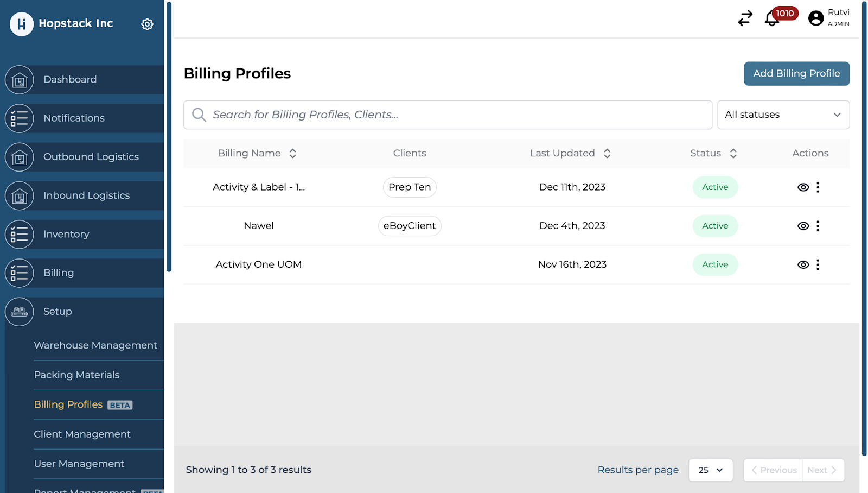Open three-dot menu for Activity One UOM

coord(818,264)
